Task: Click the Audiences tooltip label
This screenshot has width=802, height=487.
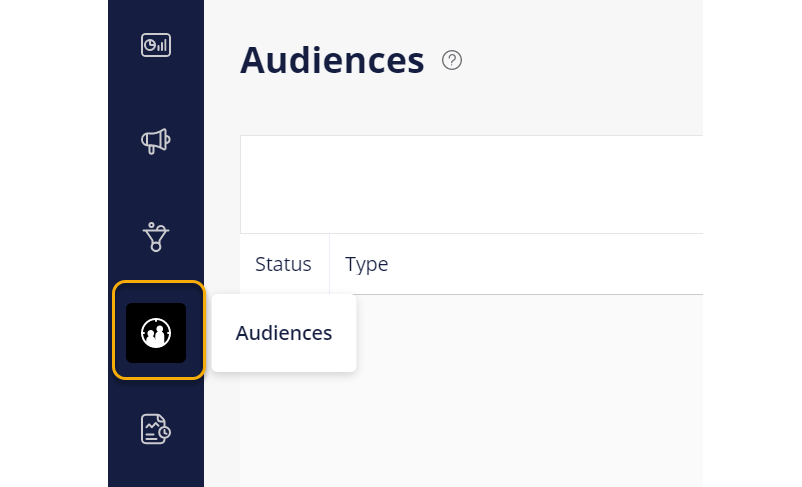Action: pyautogui.click(x=284, y=333)
